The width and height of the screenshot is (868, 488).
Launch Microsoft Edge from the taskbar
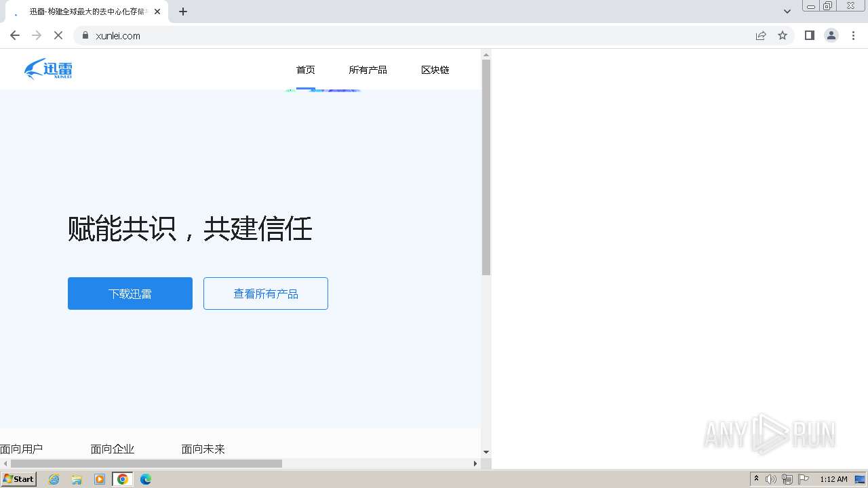[x=146, y=479]
